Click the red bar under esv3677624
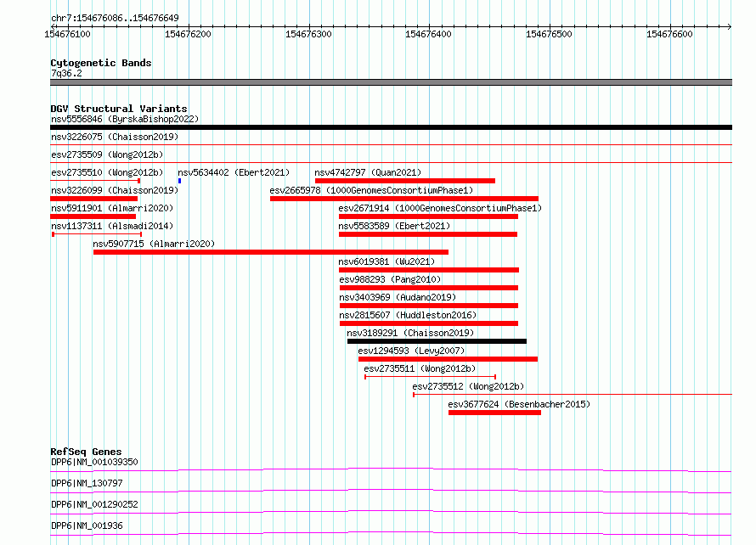The height and width of the screenshot is (545, 756). (494, 413)
